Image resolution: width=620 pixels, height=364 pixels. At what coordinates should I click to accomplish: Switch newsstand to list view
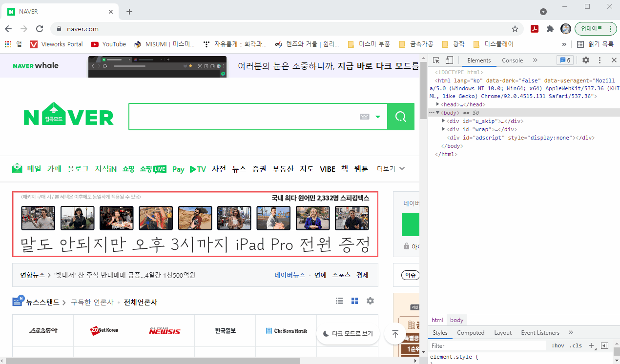(x=339, y=301)
